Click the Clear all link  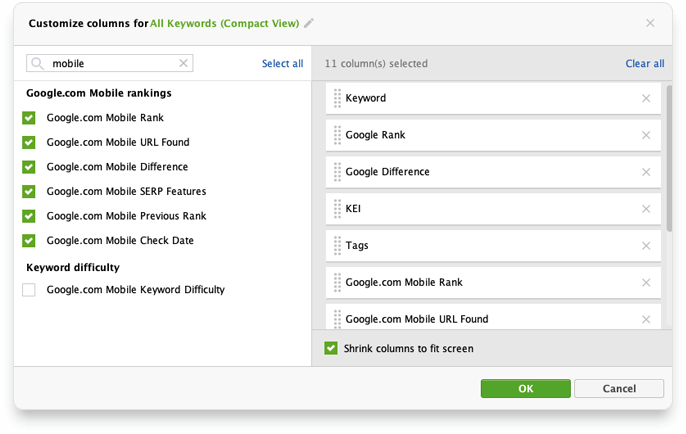(645, 63)
